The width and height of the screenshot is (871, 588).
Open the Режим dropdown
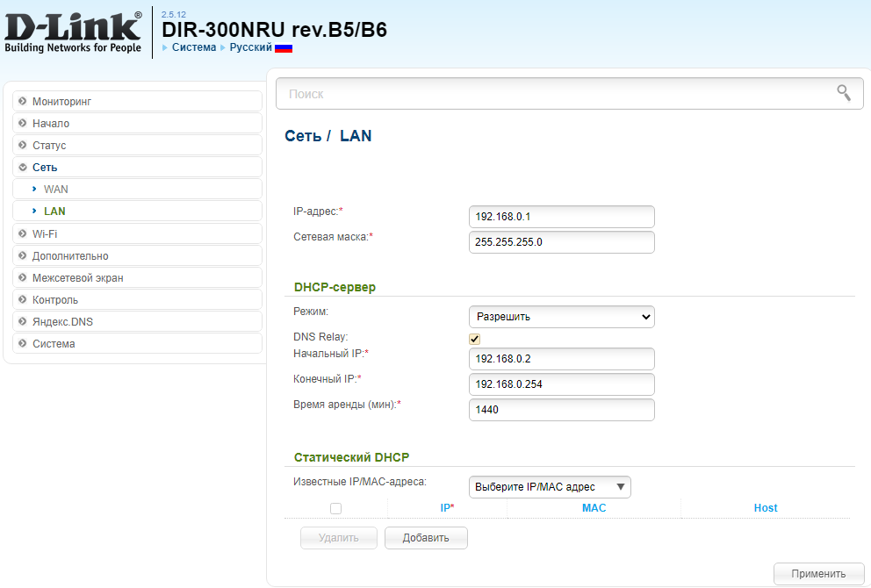click(x=562, y=317)
